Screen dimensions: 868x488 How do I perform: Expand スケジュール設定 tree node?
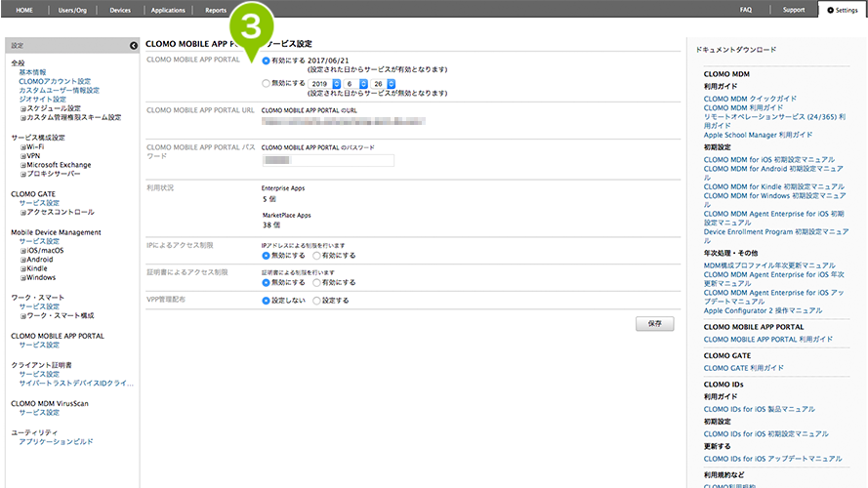point(23,109)
